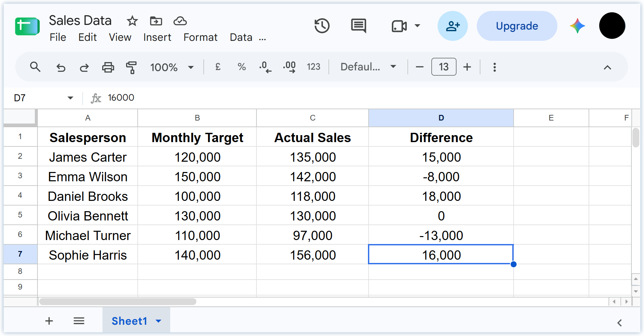Show more menus ellipsis
This screenshot has height=336, width=644.
click(x=262, y=39)
